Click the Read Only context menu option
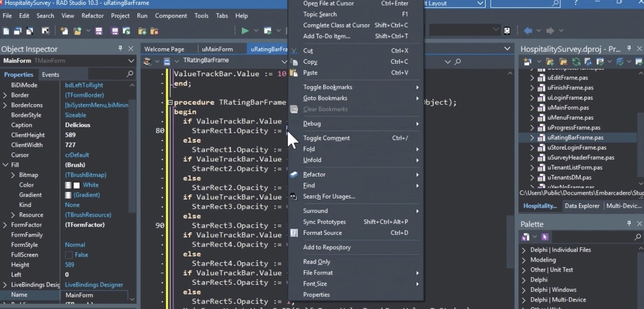The image size is (644, 309). click(317, 262)
